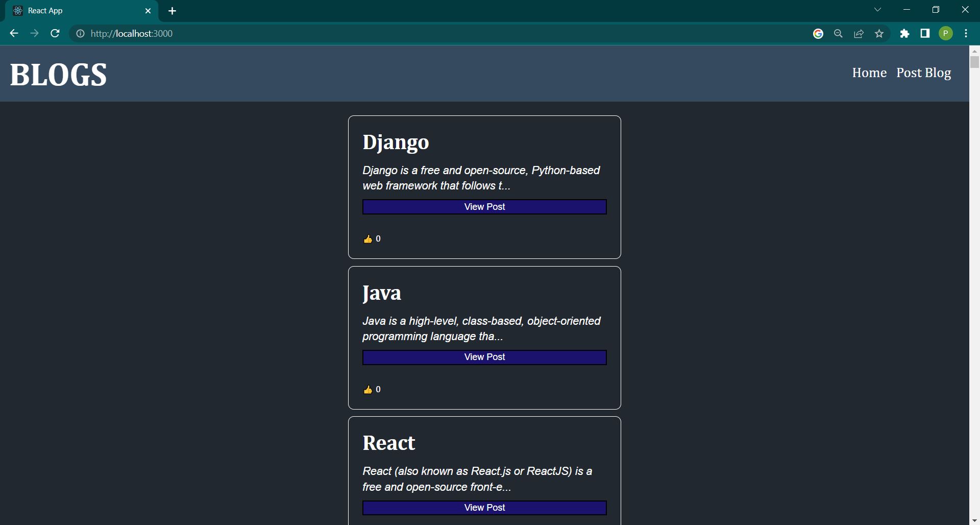Screen dimensions: 980x525
Task: Click the page reload icon
Action: pyautogui.click(x=55, y=33)
